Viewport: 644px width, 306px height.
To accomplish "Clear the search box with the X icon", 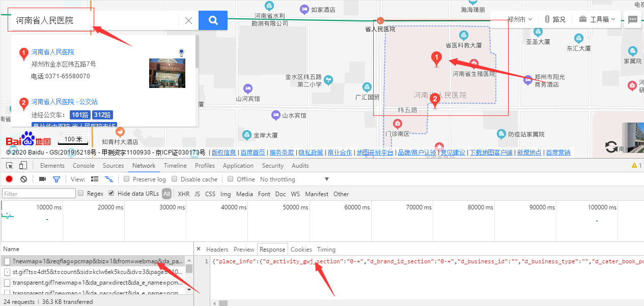I will click(x=188, y=21).
